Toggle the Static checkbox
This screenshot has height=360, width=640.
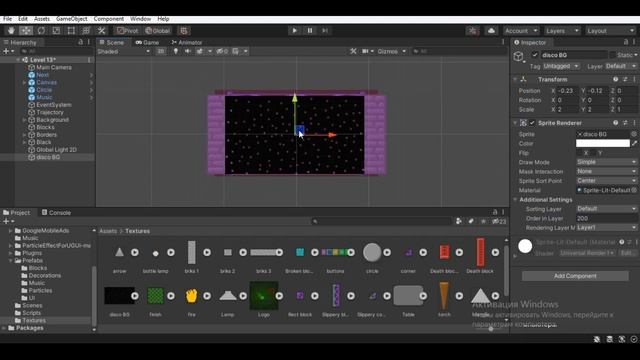pos(612,55)
